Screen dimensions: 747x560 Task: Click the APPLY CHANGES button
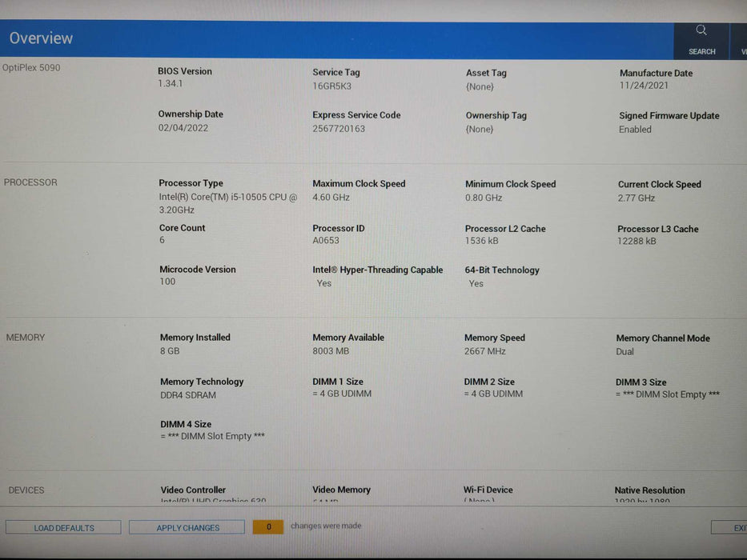coord(187,528)
